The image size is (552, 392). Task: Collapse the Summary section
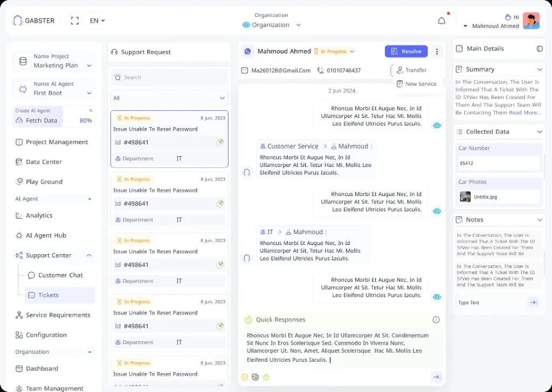point(539,69)
